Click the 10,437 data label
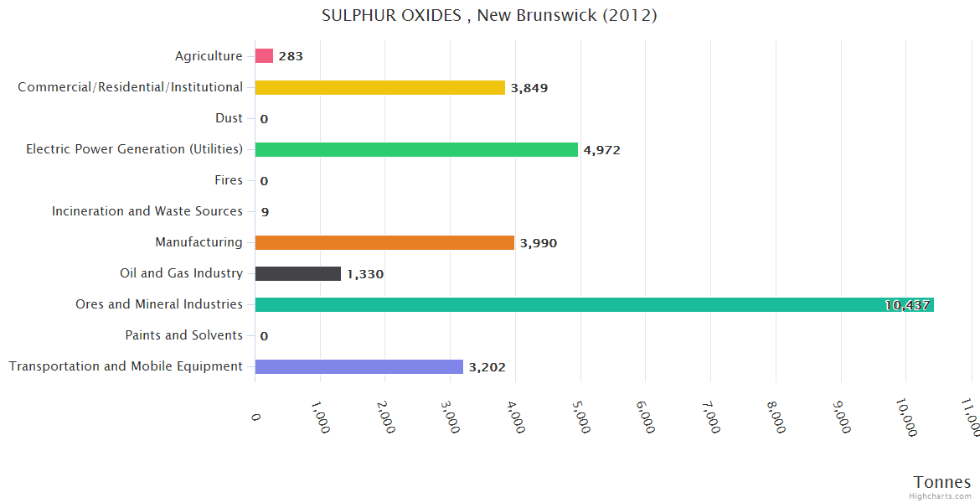The width and height of the screenshot is (980, 503). 907,305
